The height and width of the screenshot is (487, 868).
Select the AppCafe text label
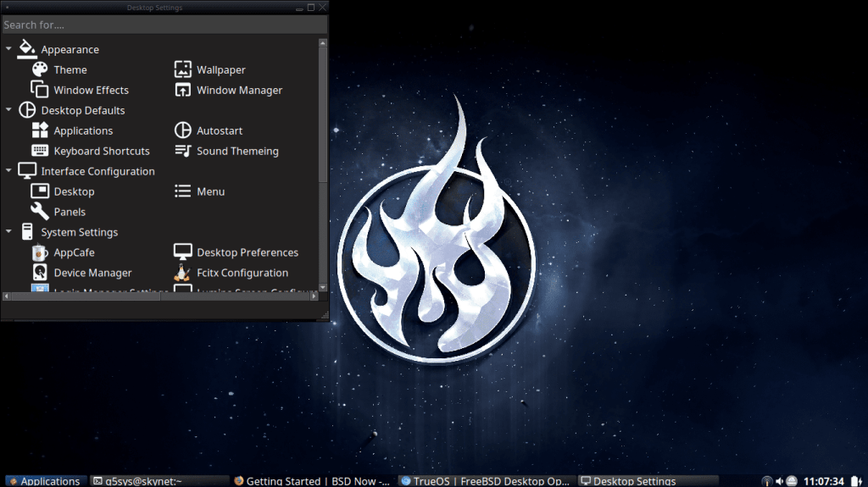click(75, 252)
